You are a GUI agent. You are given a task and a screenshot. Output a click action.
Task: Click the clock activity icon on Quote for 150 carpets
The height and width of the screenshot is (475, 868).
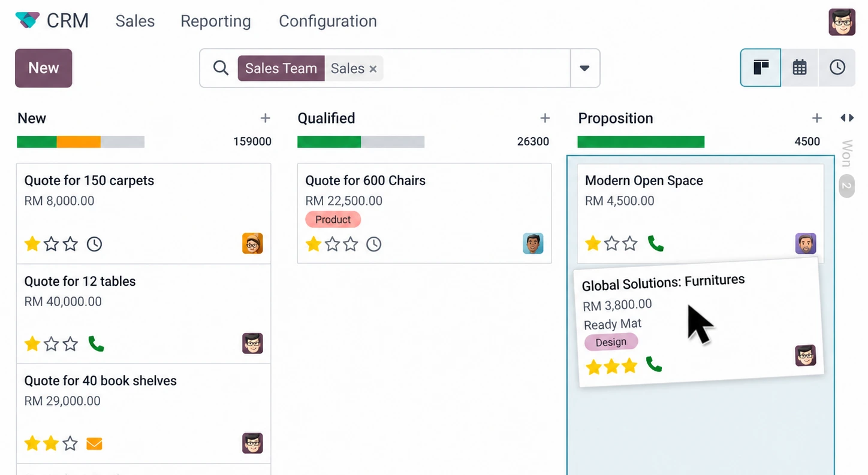(x=94, y=244)
